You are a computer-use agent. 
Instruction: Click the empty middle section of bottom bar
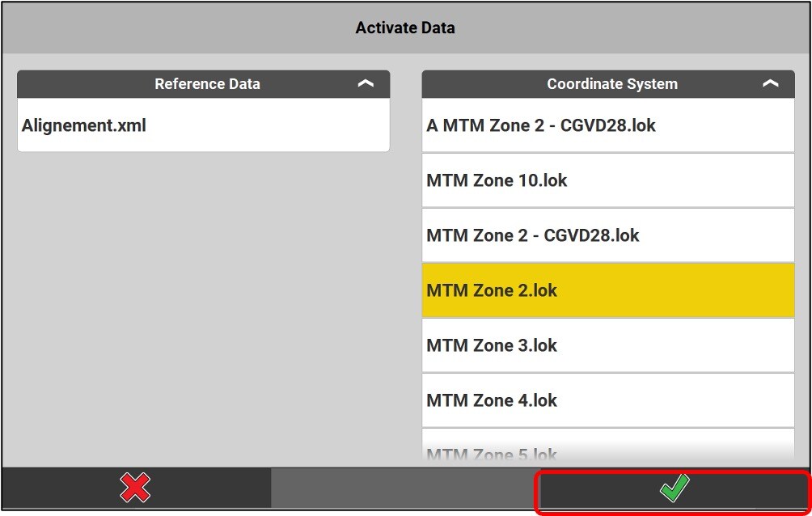click(405, 489)
